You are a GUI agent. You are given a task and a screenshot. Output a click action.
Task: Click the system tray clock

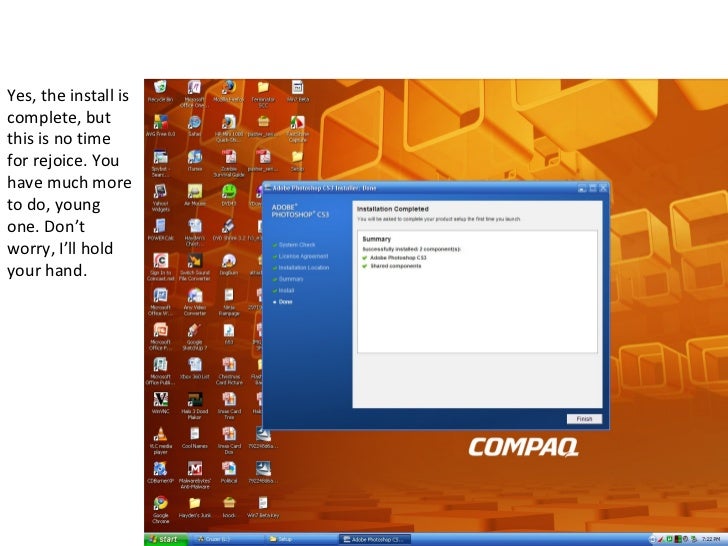(x=711, y=539)
